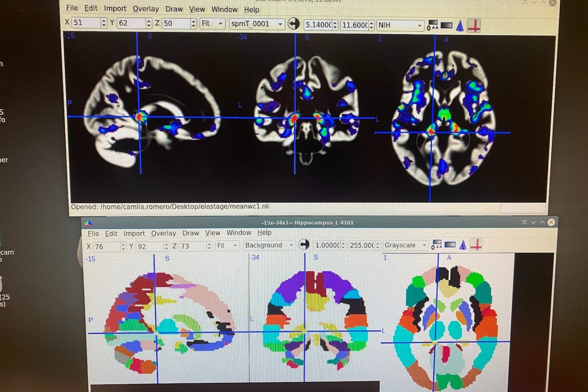Open the NIH color scheme dropdown
588x392 pixels.
400,25
